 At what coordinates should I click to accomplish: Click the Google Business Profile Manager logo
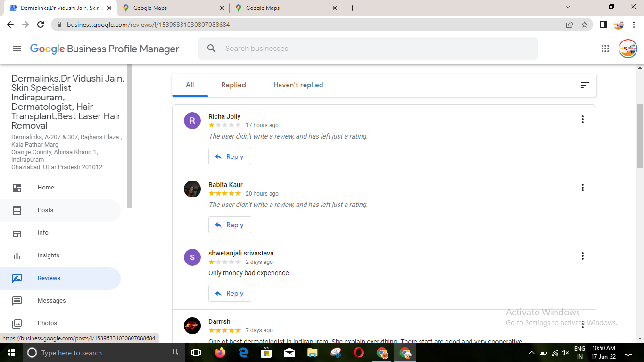tap(105, 49)
